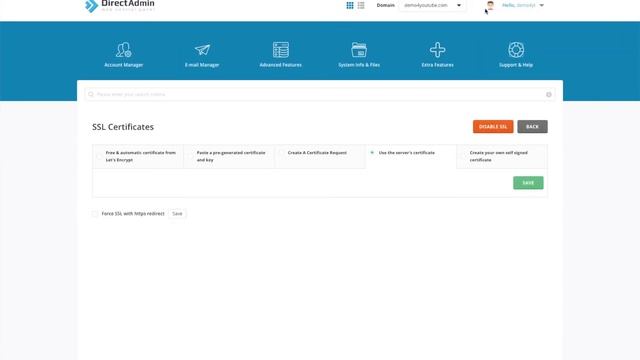Image resolution: width=640 pixels, height=360 pixels.
Task: Open Account Manager section
Action: point(124,55)
